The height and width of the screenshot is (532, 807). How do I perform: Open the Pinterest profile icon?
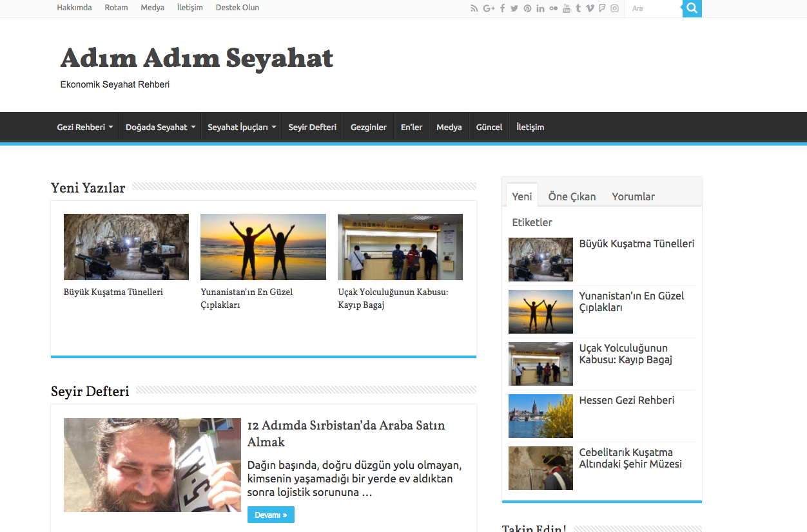tap(528, 8)
